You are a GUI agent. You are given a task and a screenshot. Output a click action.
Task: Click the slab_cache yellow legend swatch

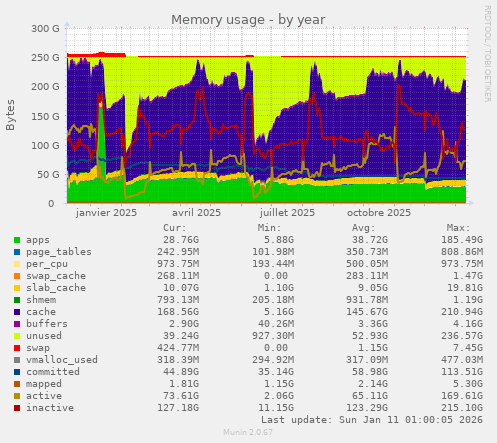tap(17, 288)
